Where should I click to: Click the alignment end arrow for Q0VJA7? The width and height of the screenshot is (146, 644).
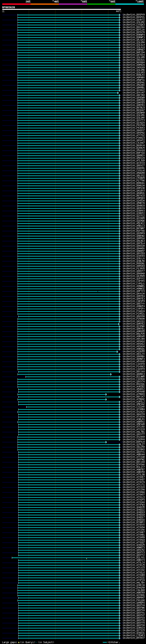point(118,93)
